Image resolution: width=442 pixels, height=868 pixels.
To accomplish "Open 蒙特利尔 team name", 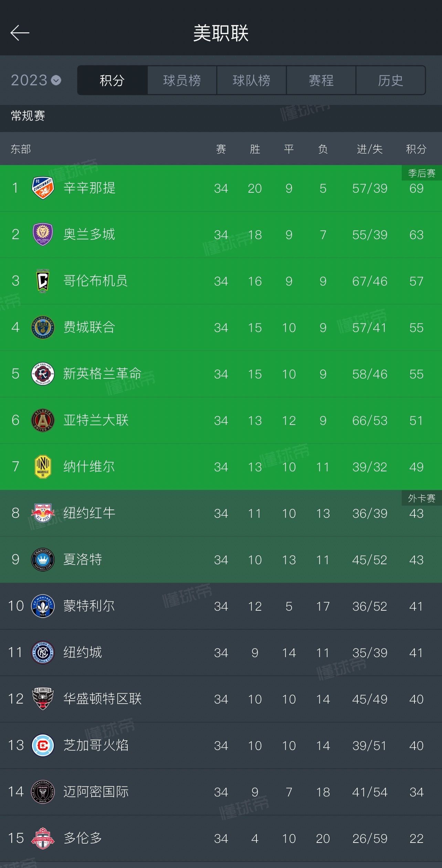I will [x=89, y=606].
